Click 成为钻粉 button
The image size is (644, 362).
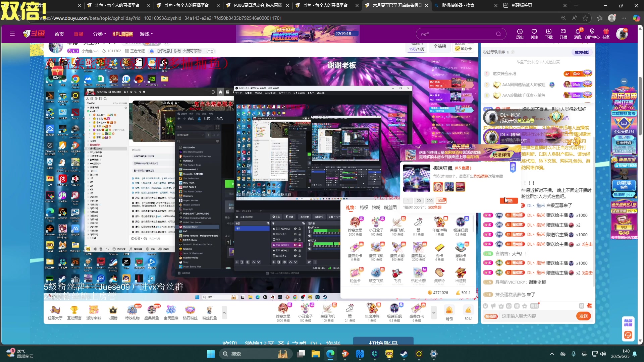(582, 52)
